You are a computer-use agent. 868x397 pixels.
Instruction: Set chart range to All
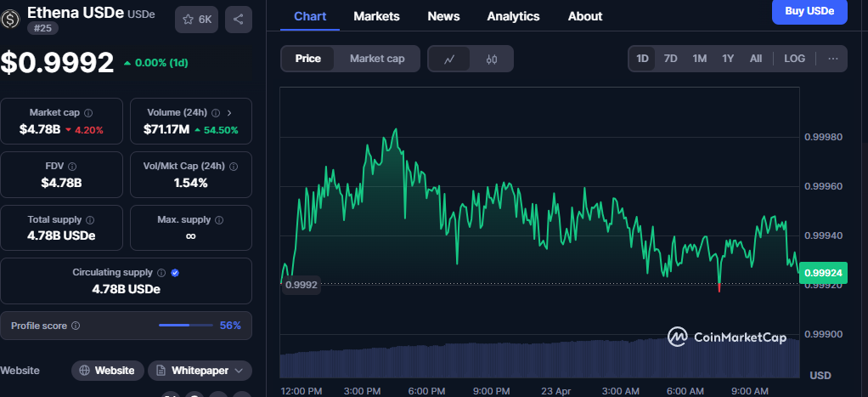click(x=756, y=59)
